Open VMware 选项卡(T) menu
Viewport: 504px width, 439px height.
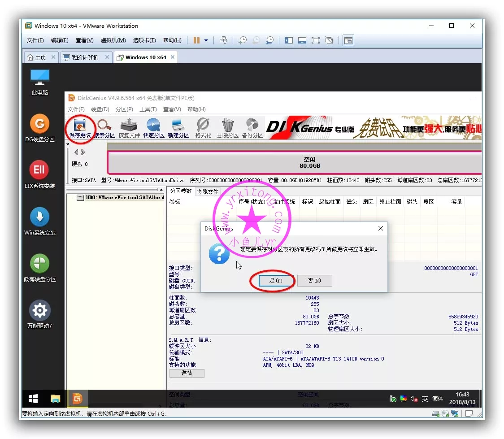click(144, 40)
